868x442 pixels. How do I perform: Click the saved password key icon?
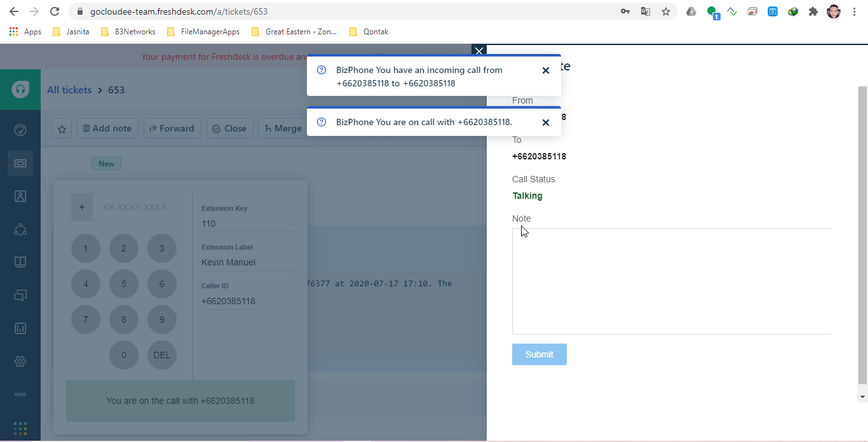625,11
